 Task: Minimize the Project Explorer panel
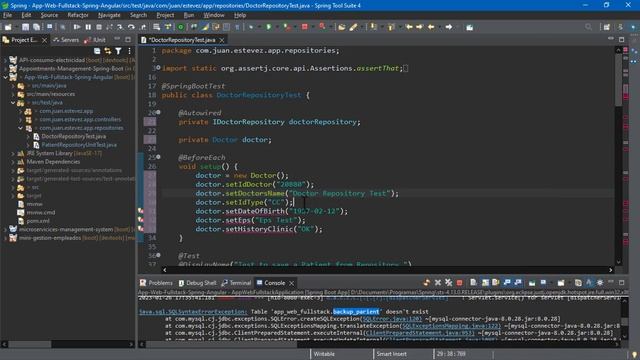[117, 39]
